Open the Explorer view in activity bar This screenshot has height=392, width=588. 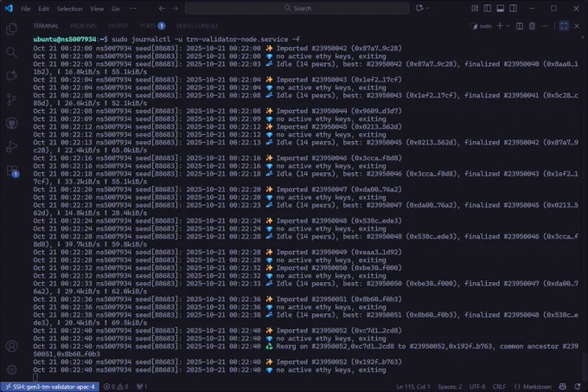tap(11, 29)
